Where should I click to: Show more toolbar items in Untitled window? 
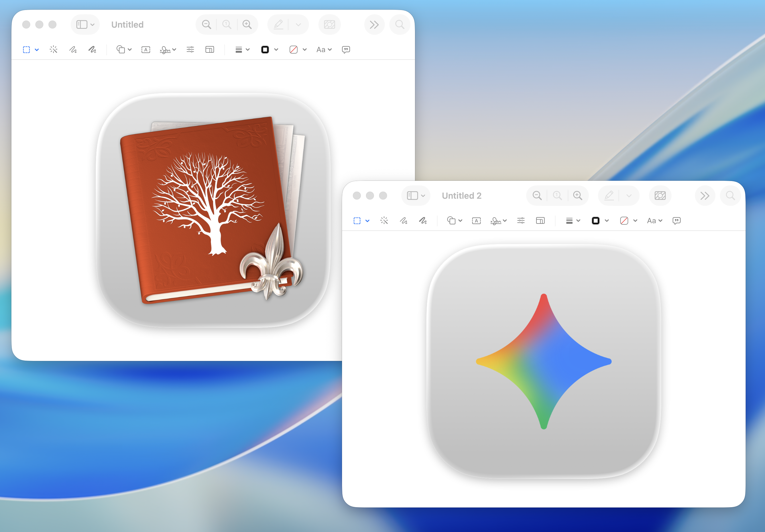[374, 24]
